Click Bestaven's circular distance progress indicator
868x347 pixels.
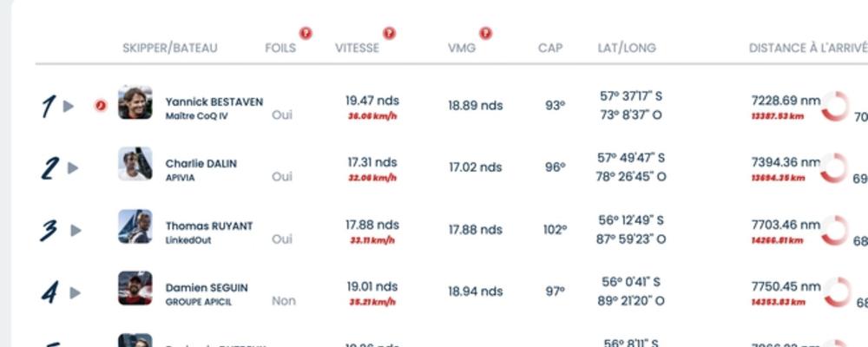[835, 107]
